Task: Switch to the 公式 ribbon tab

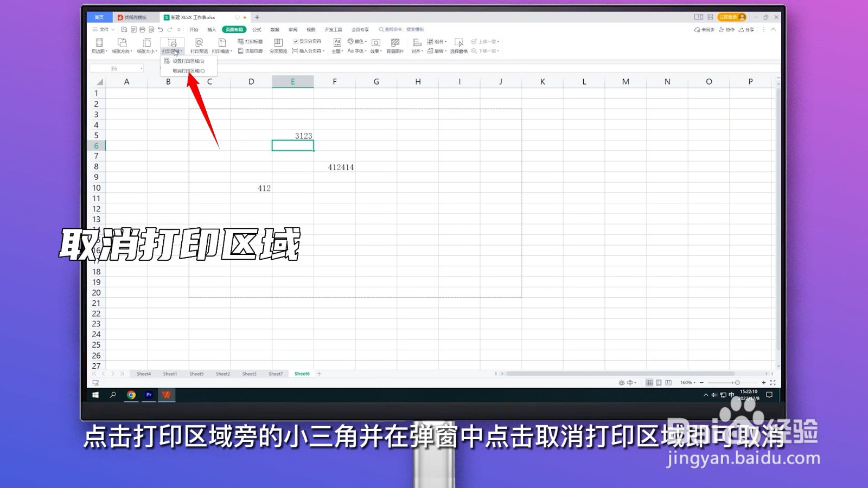Action: (257, 29)
